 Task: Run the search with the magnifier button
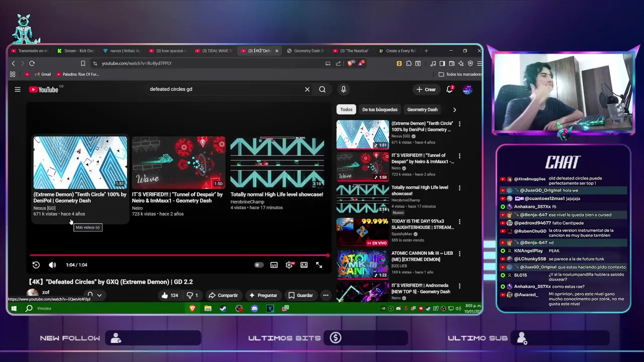click(x=322, y=89)
